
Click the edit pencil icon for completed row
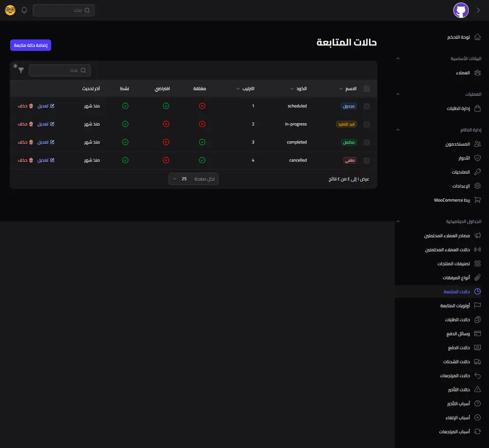pos(52,142)
